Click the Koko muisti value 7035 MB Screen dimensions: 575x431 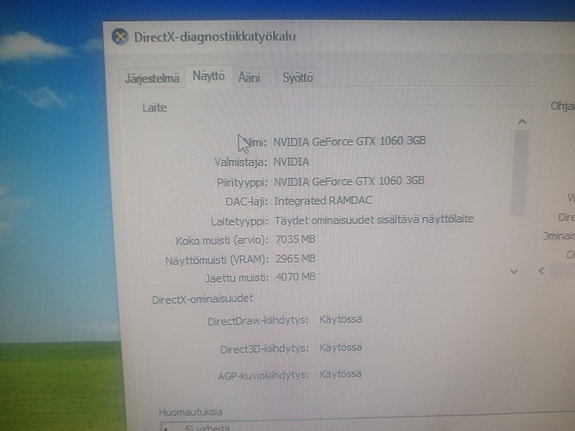(295, 240)
